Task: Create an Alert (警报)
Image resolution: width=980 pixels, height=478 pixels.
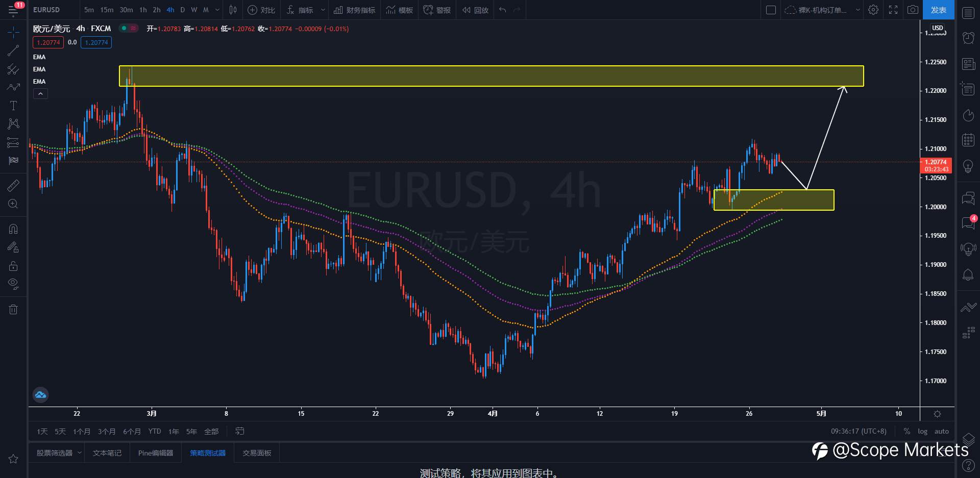Action: 437,10
